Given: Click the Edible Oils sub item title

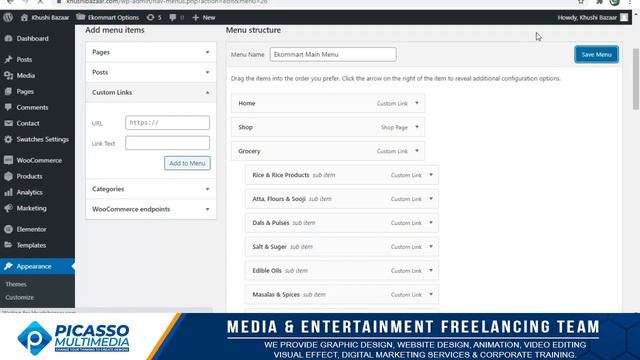Looking at the screenshot, I should click(x=267, y=271).
